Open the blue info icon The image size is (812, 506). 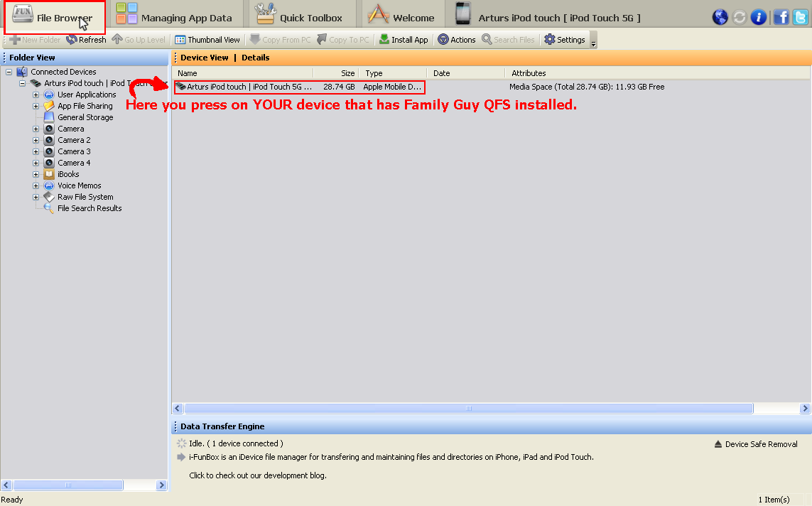758,17
